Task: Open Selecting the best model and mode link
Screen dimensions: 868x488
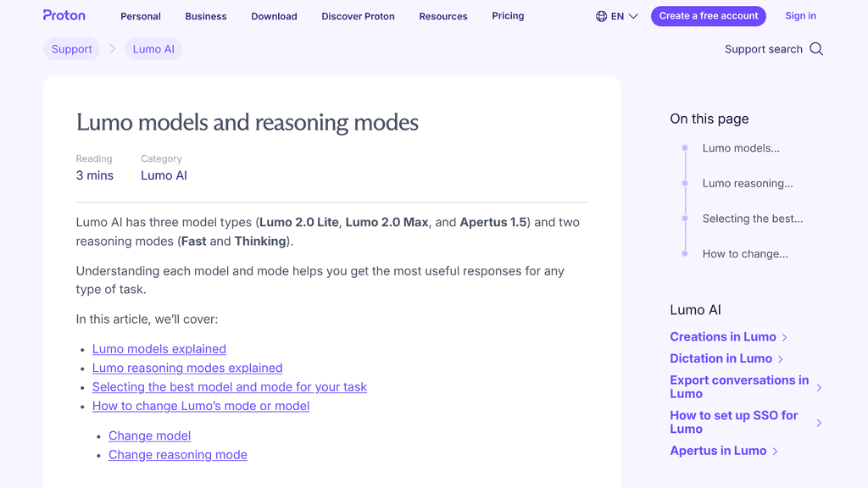Action: [x=229, y=386]
